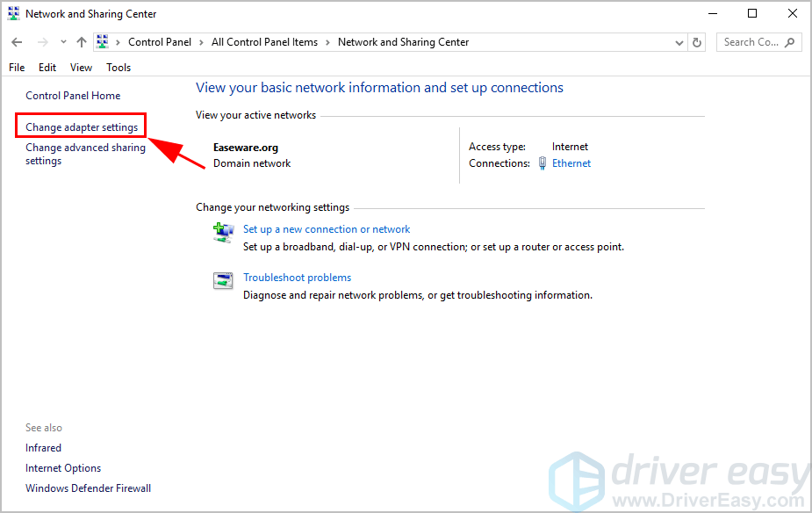Open the File menu
The height and width of the screenshot is (513, 812).
17,68
